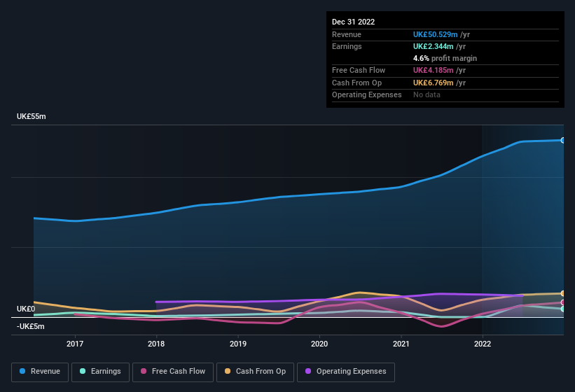The image size is (575, 392).
Task: Click the Operating Expenses label in tooltip
Action: 367,95
